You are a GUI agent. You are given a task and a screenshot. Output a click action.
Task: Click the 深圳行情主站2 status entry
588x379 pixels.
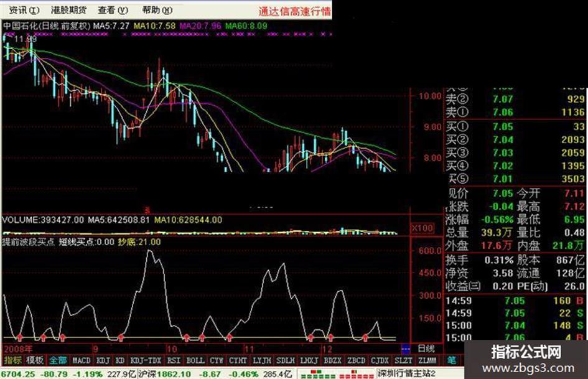pos(406,374)
